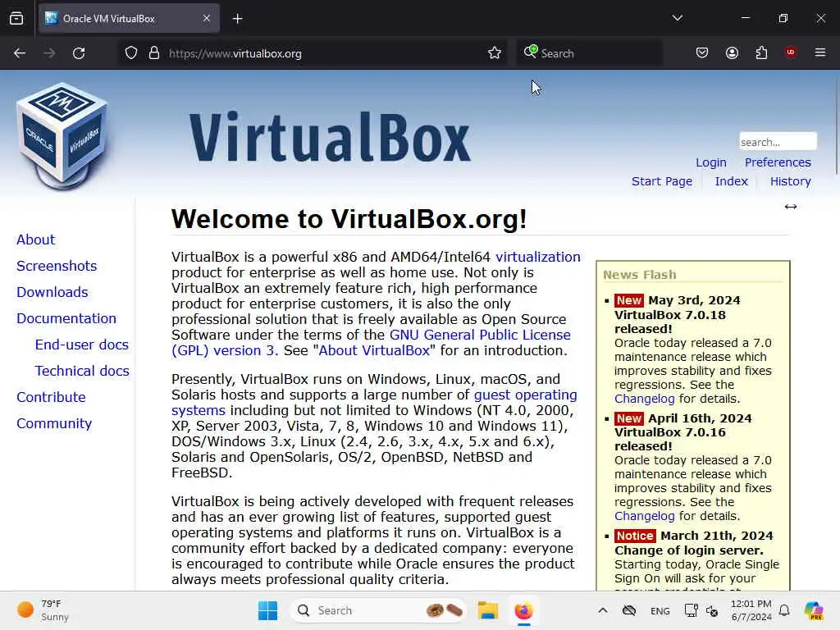Click the Index link
This screenshot has height=630, width=840.
coord(731,181)
